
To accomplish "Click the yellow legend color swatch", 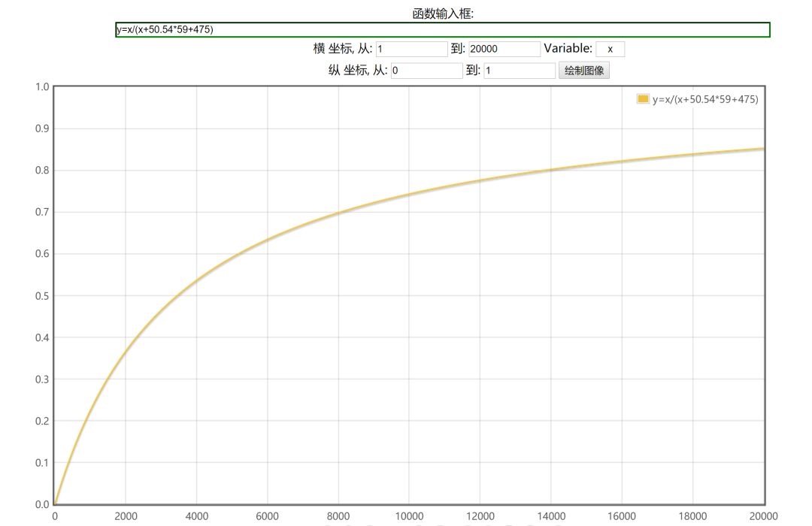I will (x=643, y=99).
